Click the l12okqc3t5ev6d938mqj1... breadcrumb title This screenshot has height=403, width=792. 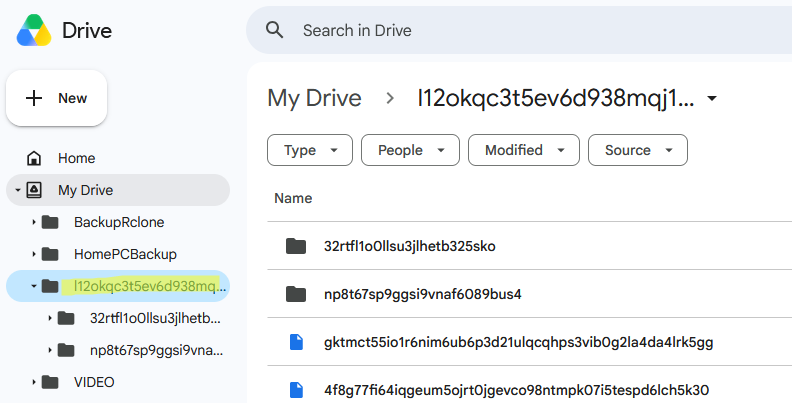click(x=556, y=98)
